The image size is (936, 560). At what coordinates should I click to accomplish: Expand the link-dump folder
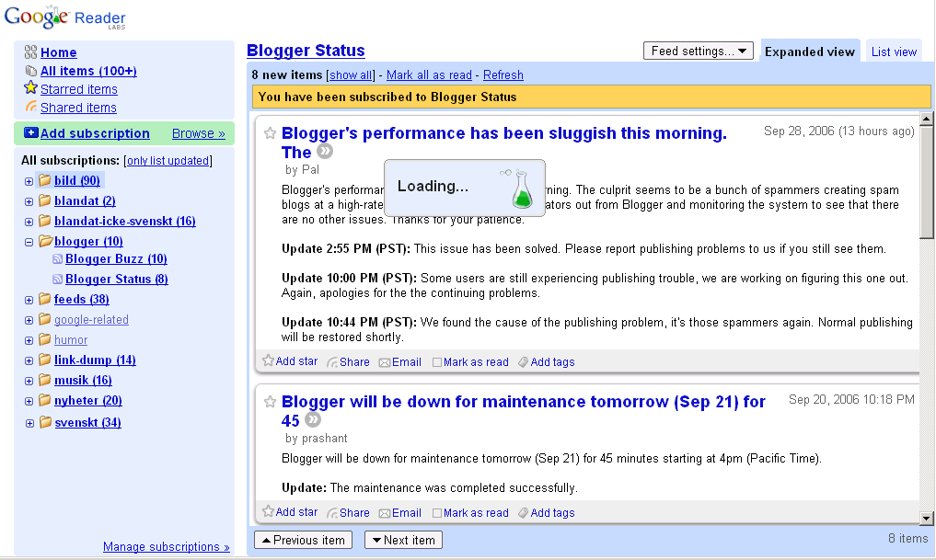pyautogui.click(x=29, y=360)
